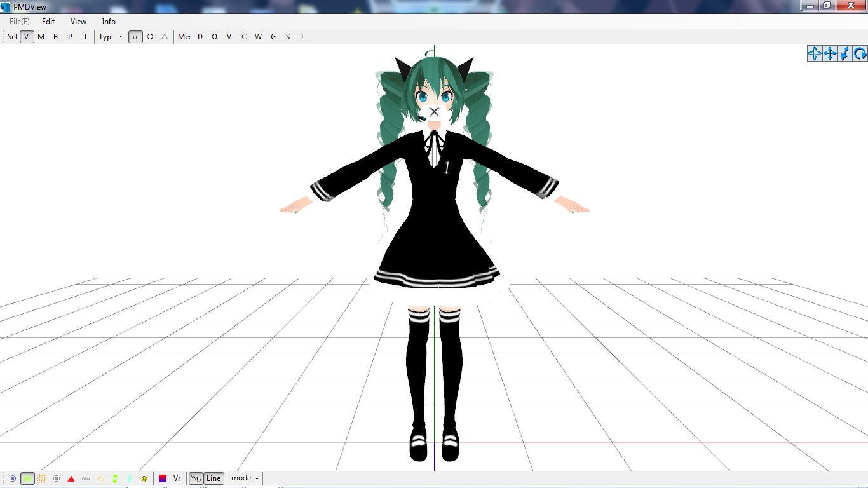868x488 pixels.
Task: Toggle the gray circle-dot display icon
Action: pos(57,478)
